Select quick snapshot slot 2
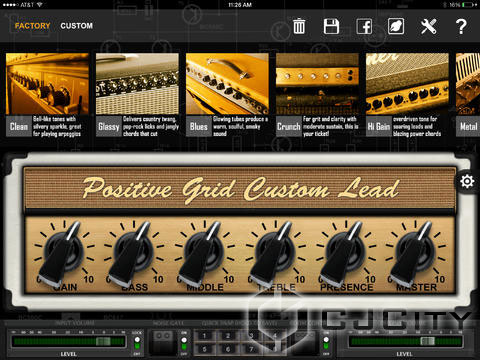The width and height of the screenshot is (480, 360). click(x=228, y=336)
